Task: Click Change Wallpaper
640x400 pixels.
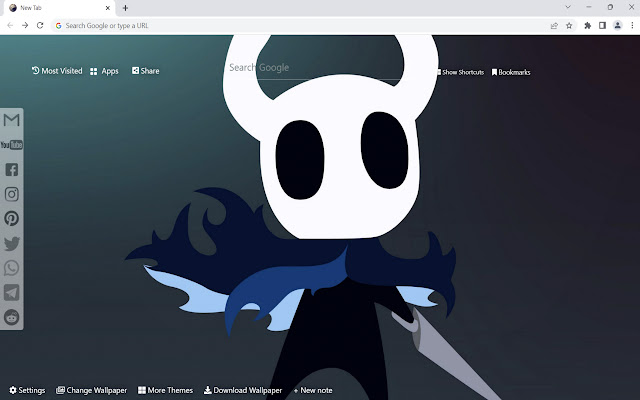Action: coord(91,390)
